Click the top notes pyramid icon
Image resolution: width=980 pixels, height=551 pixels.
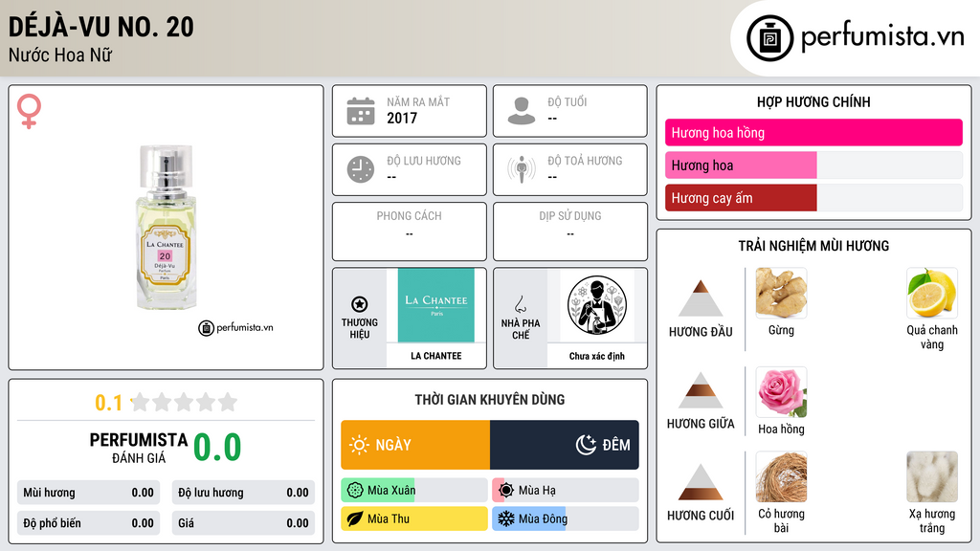[x=701, y=298]
